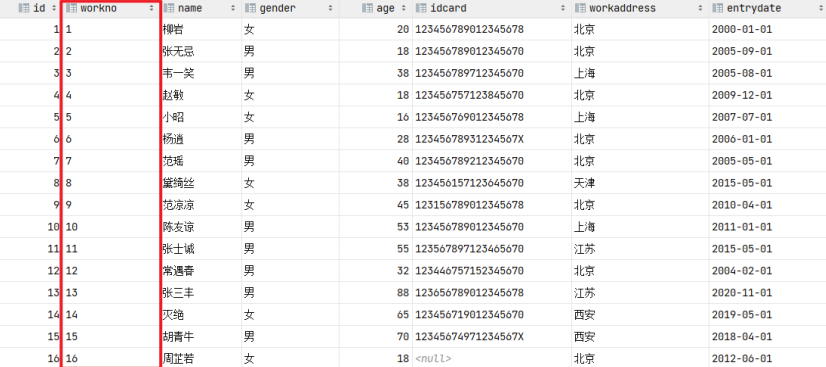Click the entrydate column table icon

click(717, 8)
